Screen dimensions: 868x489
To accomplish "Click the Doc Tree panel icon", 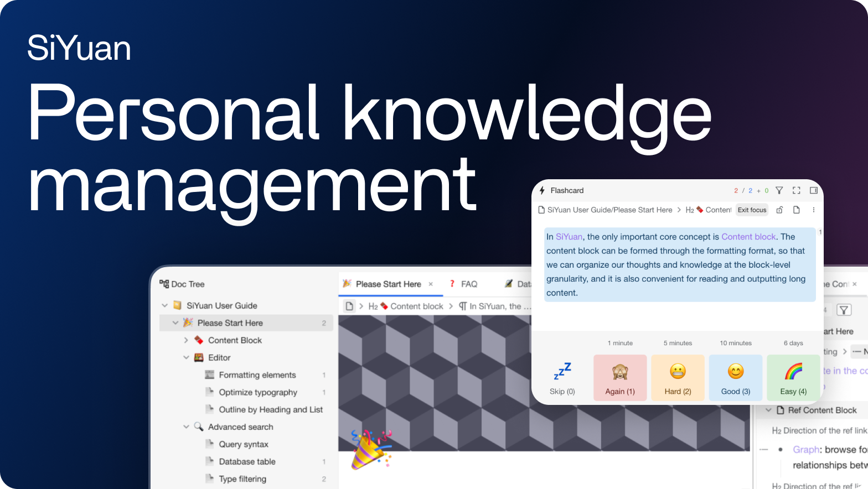I will (x=164, y=284).
